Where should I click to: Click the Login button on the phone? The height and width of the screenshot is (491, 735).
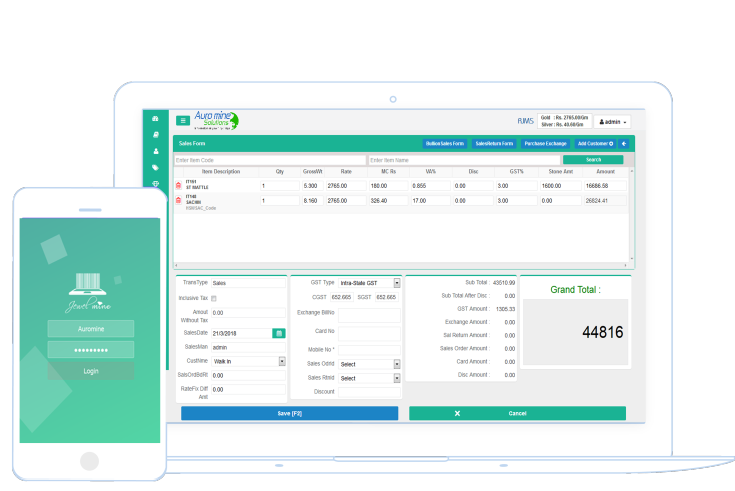click(x=91, y=370)
